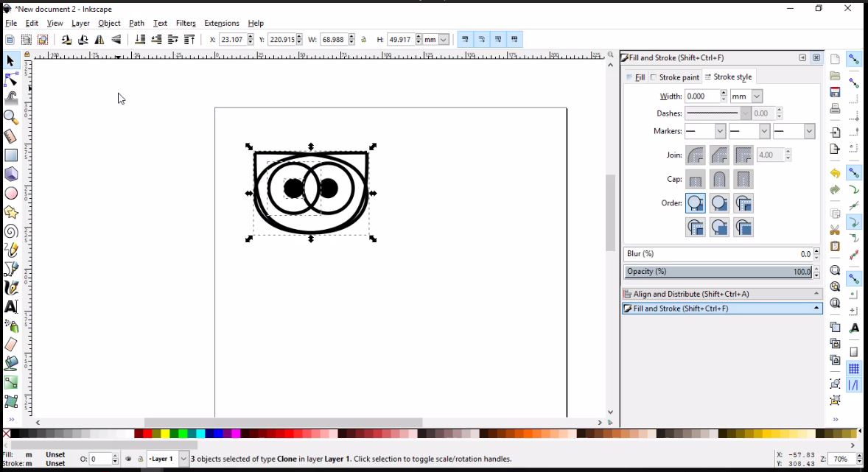Toggle layer visibility eye icon in status bar
This screenshot has height=472, width=868.
click(128, 459)
